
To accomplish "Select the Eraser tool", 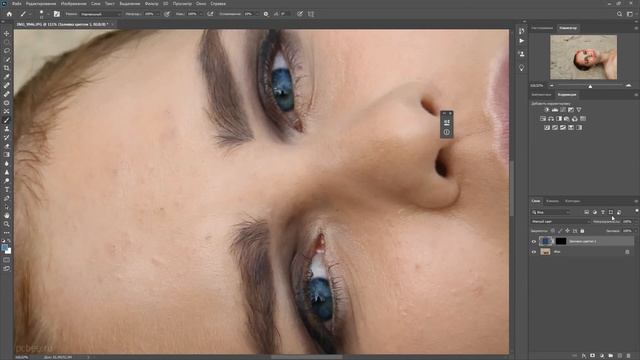I will (7, 146).
